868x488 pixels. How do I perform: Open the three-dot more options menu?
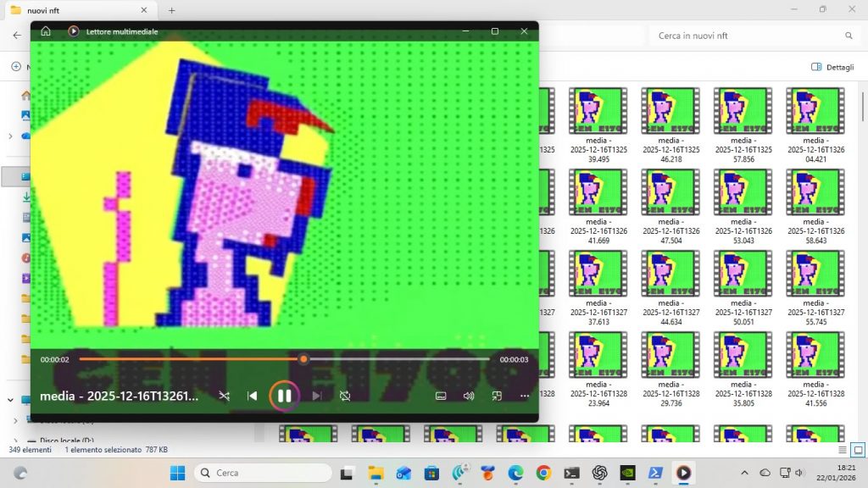point(525,396)
